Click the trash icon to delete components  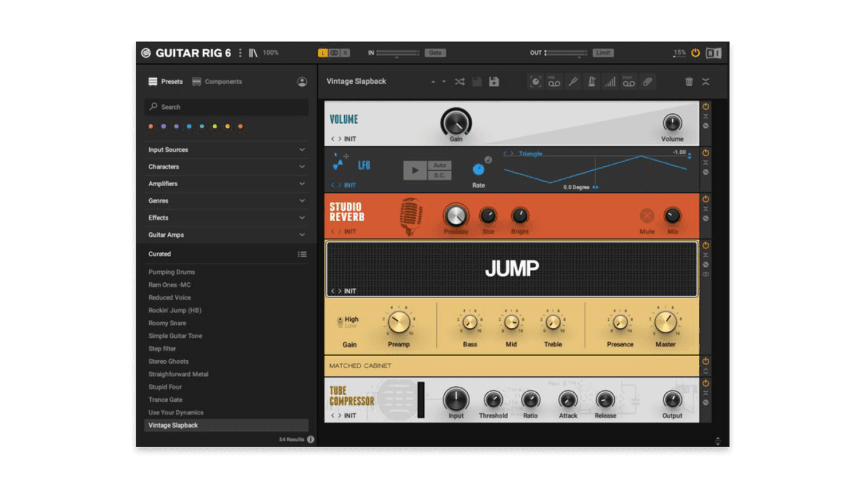(689, 81)
